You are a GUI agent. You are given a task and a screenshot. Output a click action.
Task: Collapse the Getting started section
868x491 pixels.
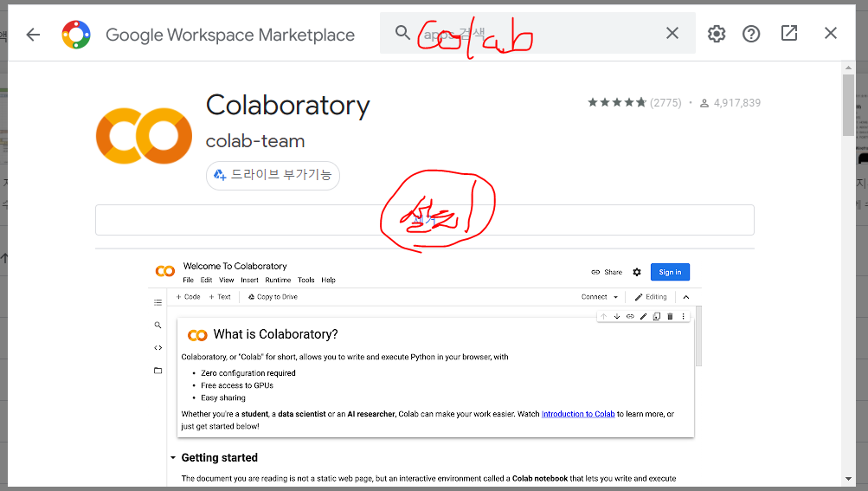coord(173,458)
